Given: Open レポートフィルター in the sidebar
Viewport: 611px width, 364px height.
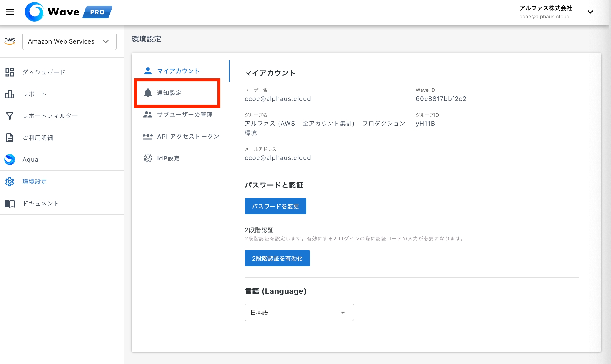Looking at the screenshot, I should pos(50,116).
